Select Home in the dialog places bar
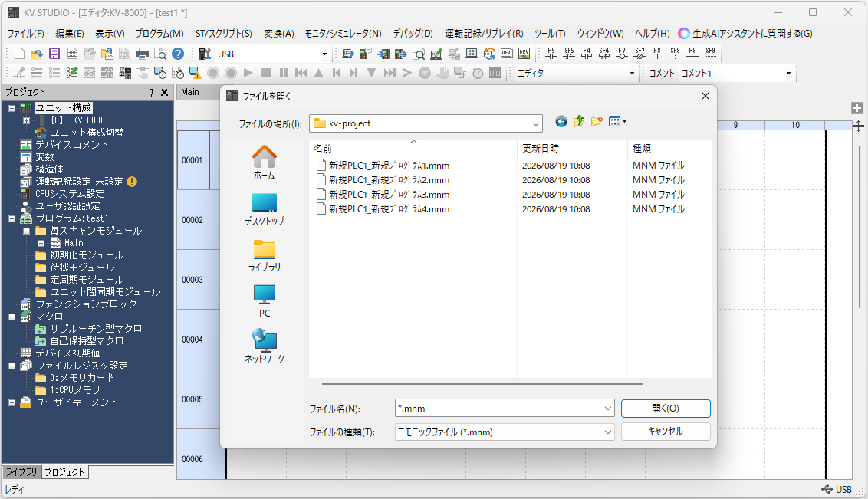This screenshot has width=868, height=499. (264, 163)
